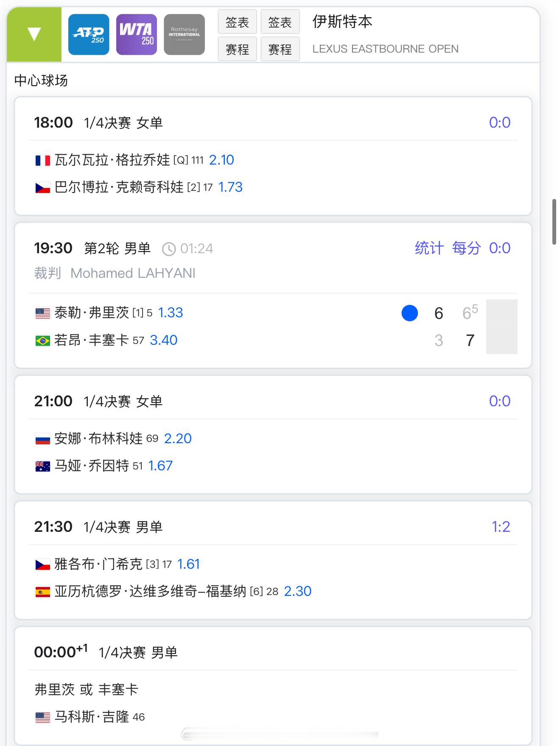The image size is (560, 746).
Task: Open the WTA 250 logo
Action: pos(137,34)
